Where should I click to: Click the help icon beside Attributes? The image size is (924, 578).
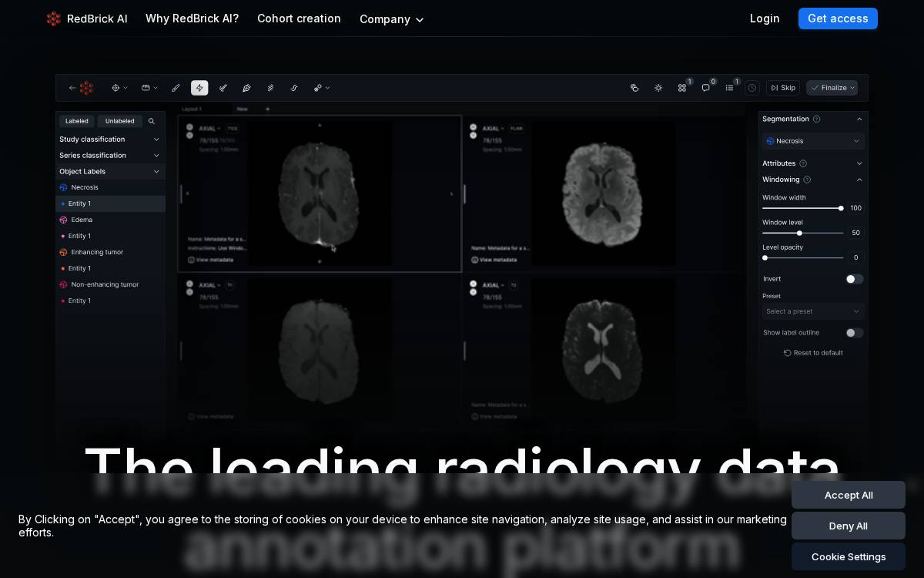[803, 163]
